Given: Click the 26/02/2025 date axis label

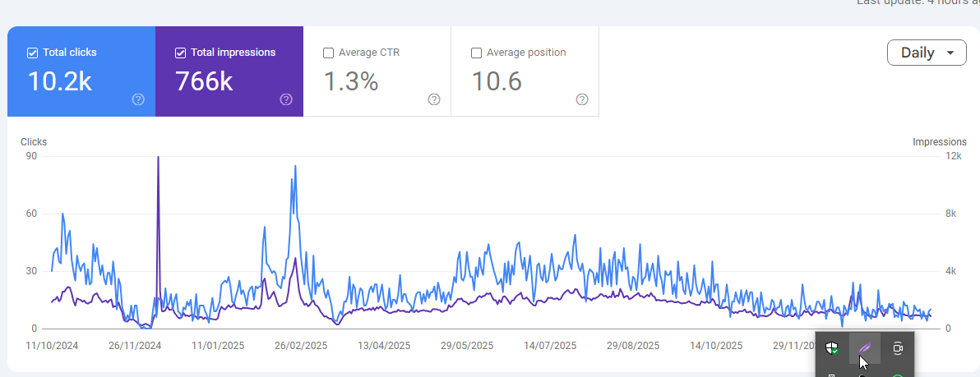Looking at the screenshot, I should (301, 345).
